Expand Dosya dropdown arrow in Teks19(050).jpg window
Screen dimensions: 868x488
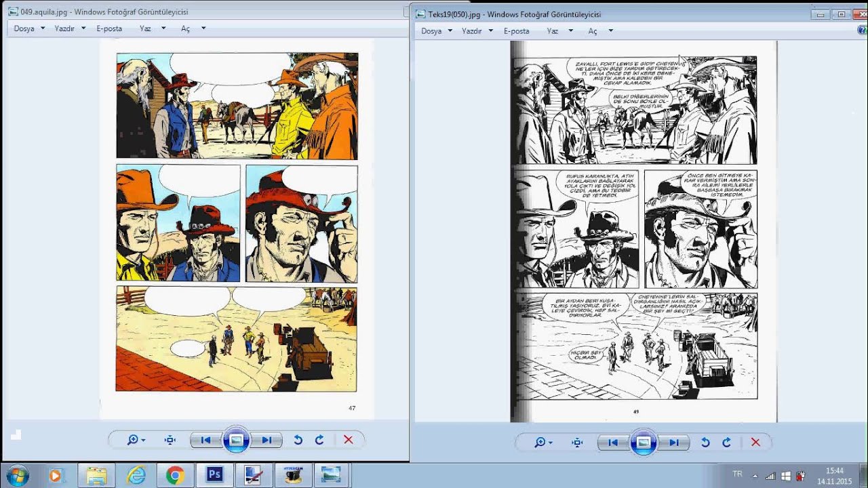point(450,31)
